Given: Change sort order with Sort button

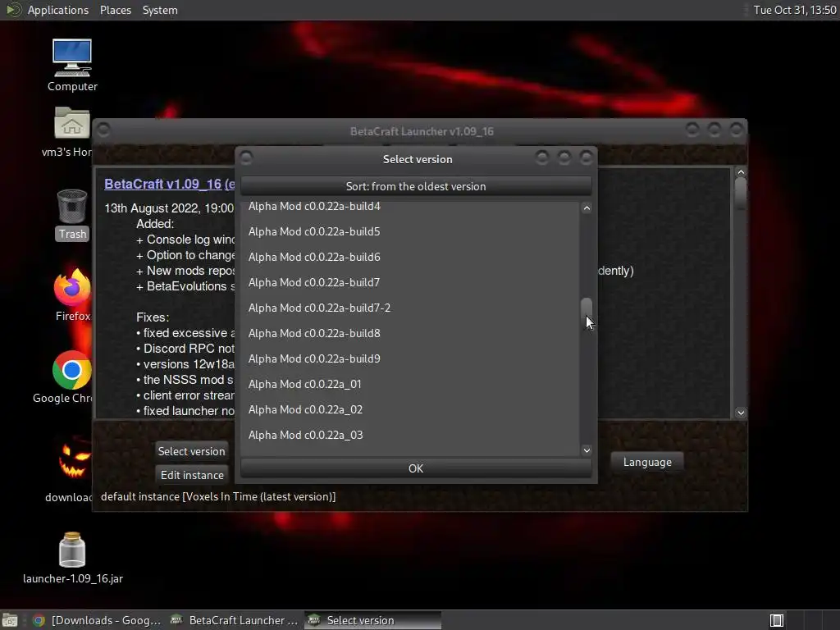Looking at the screenshot, I should (416, 186).
